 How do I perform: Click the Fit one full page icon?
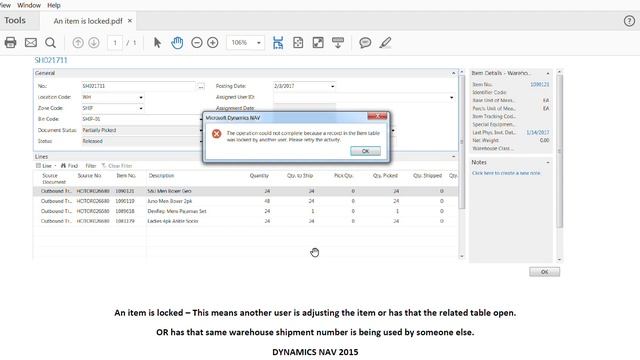tap(298, 42)
